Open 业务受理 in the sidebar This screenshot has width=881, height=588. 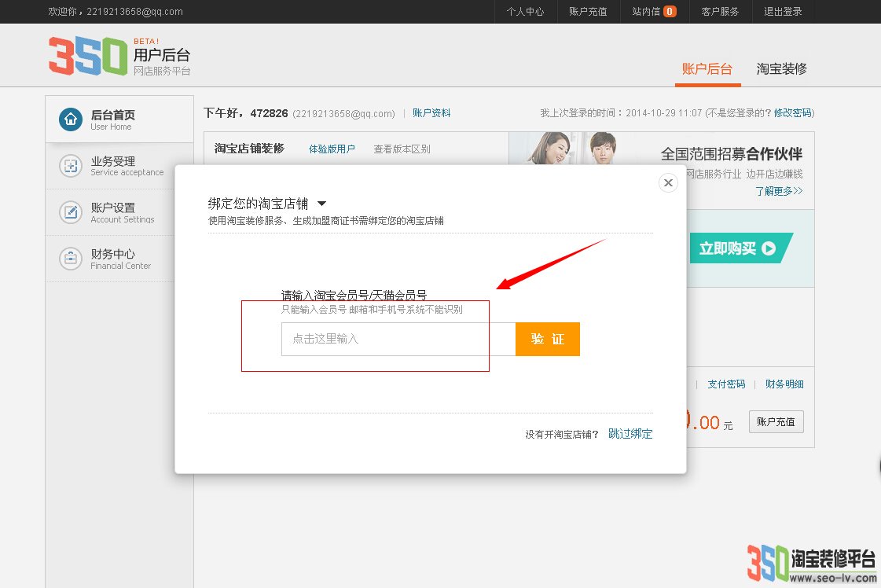113,161
